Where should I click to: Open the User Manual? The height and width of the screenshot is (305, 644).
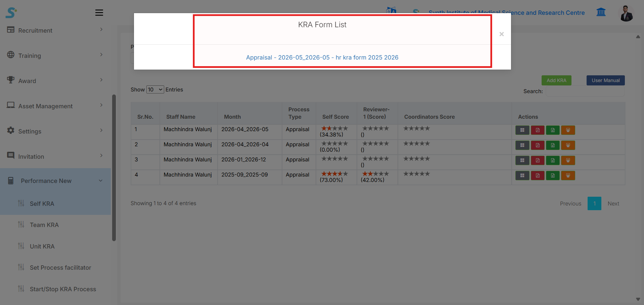click(x=606, y=80)
